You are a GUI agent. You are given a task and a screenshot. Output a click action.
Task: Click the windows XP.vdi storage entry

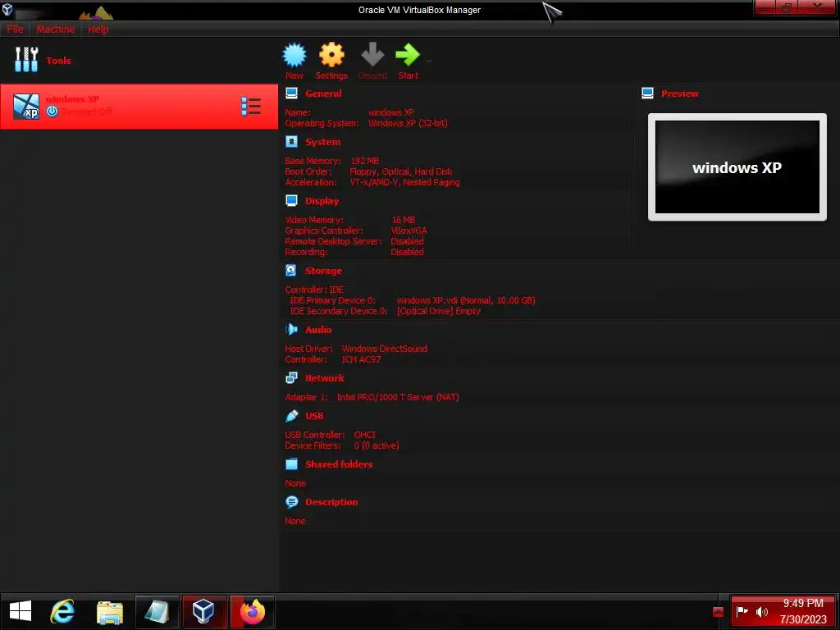point(466,300)
